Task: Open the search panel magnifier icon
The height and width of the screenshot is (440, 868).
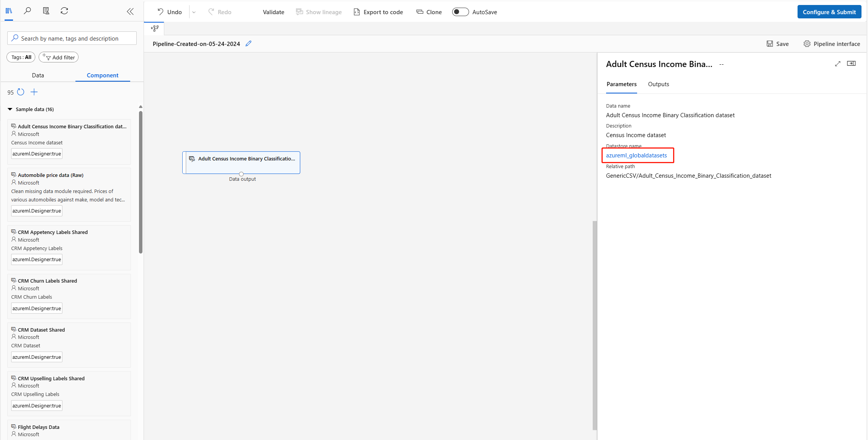Action: 27,11
